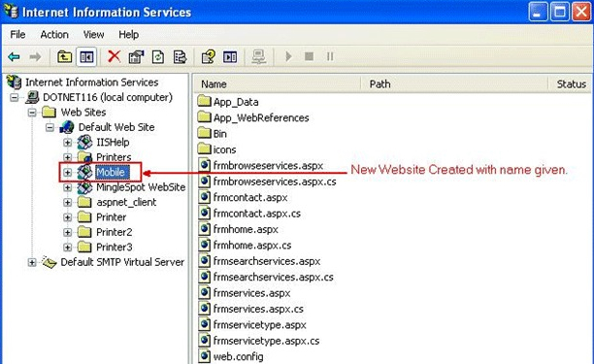Select frmsearchservices.aspx file
Viewport: 594px width, 364px height.
[x=267, y=261]
